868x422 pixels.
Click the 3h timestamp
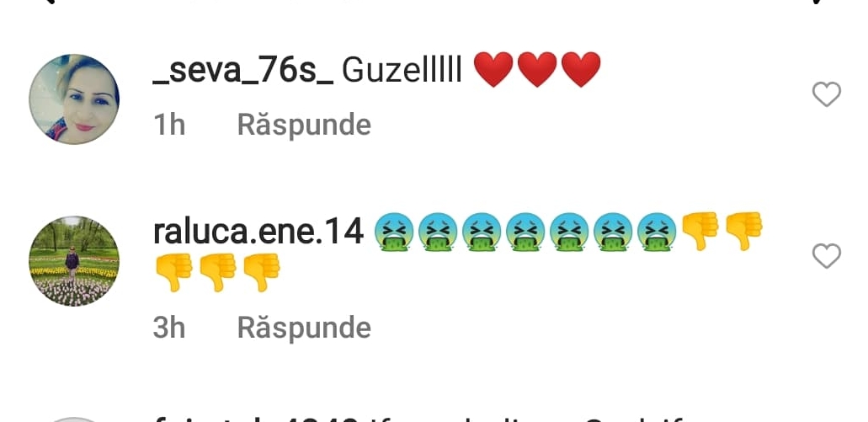click(169, 328)
